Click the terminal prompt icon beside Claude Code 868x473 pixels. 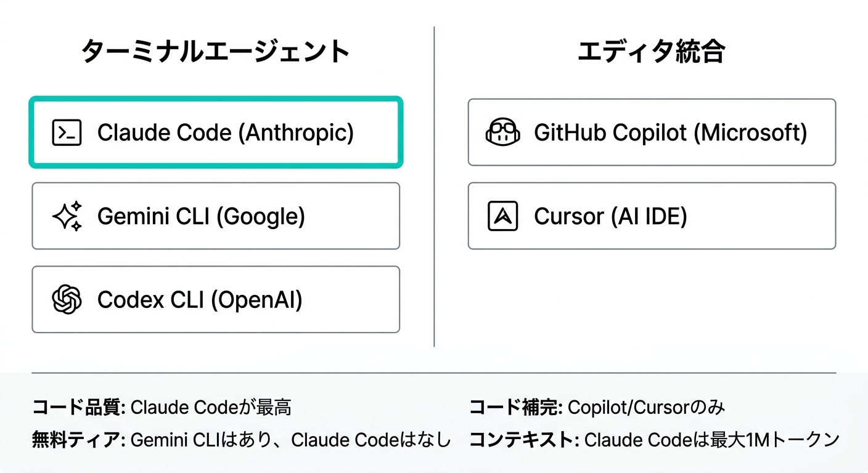pyautogui.click(x=67, y=132)
